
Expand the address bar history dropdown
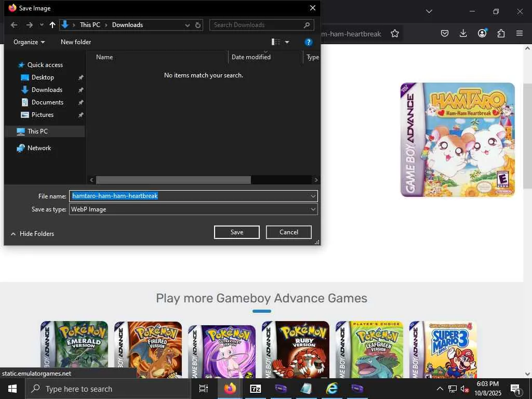click(x=187, y=25)
